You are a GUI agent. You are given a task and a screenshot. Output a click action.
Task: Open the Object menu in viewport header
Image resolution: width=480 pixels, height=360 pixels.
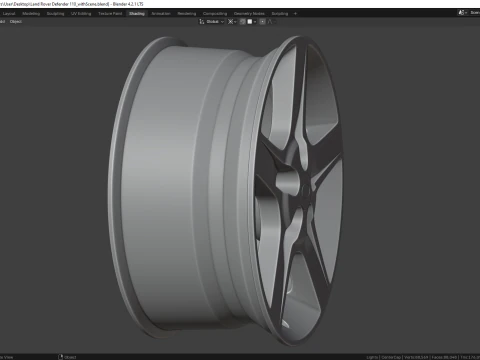click(x=16, y=22)
